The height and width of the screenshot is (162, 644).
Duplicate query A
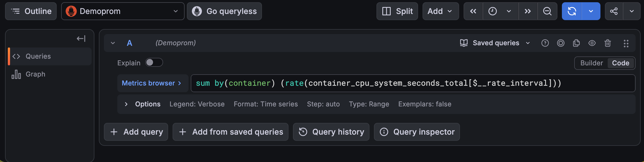[576, 43]
